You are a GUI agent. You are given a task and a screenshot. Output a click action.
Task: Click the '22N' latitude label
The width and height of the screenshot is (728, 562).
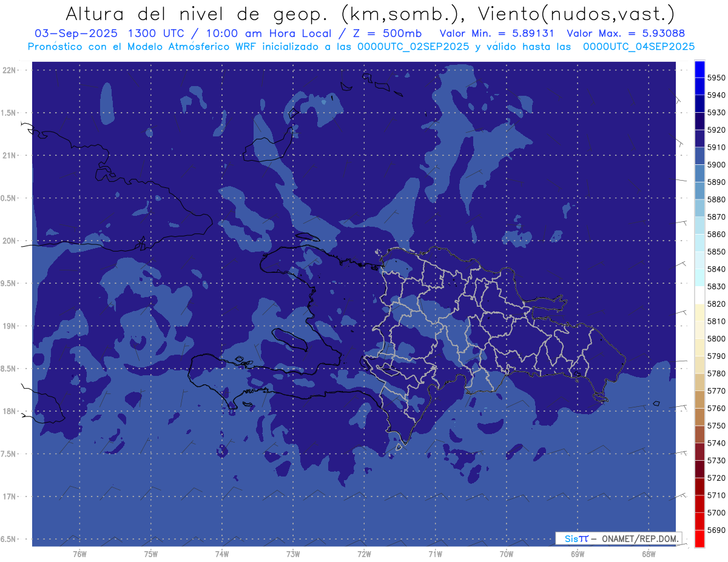coord(9,70)
